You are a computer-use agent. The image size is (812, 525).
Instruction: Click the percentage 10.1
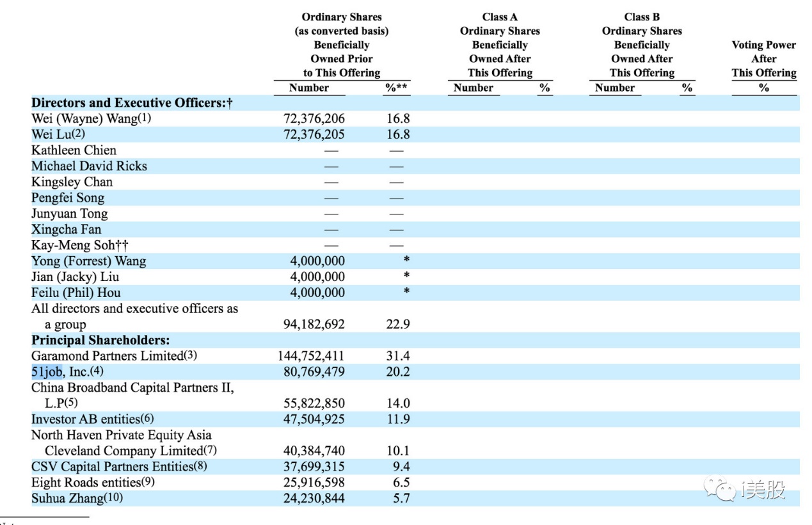tap(397, 451)
